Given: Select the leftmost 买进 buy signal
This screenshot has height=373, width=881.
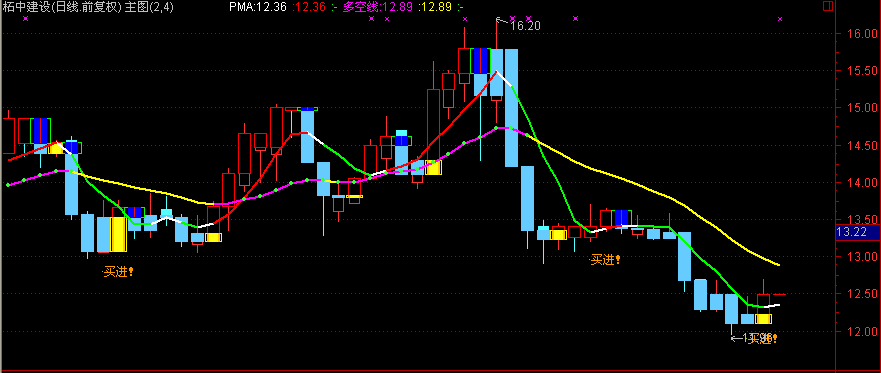Looking at the screenshot, I should (x=118, y=272).
